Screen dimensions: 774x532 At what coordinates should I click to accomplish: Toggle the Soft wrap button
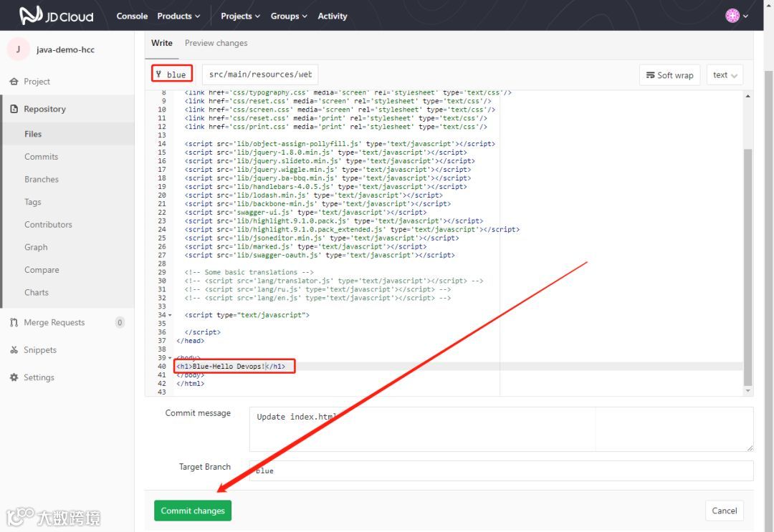coord(670,75)
